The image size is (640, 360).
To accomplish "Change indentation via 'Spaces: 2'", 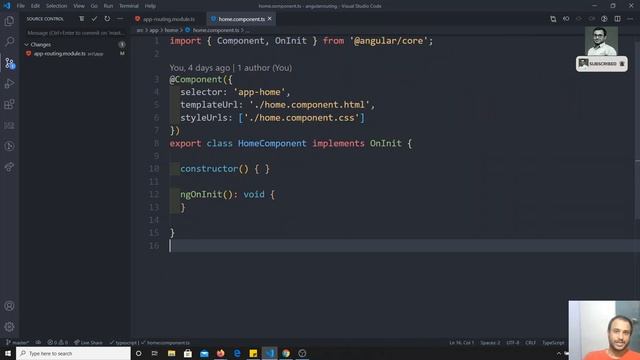I will tap(490, 342).
